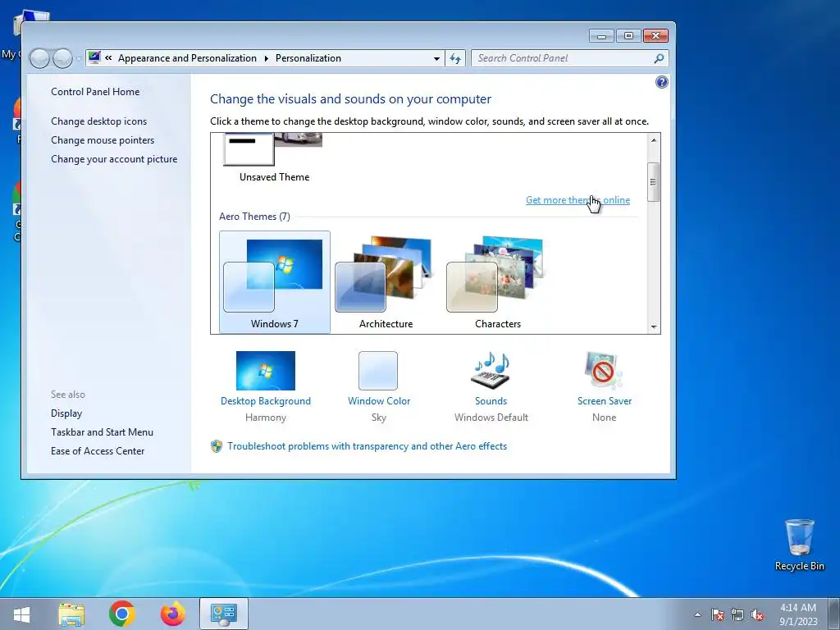Image resolution: width=840 pixels, height=630 pixels.
Task: Show hidden tray icons arrow
Action: point(697,614)
